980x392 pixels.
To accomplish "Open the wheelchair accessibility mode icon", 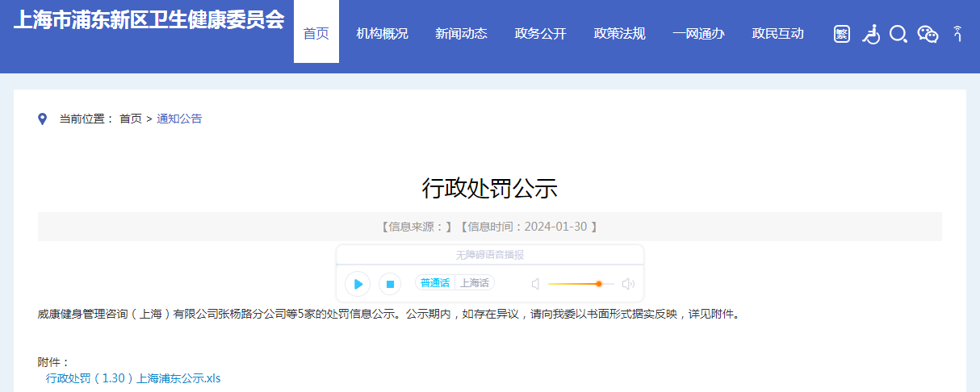I will tap(870, 34).
